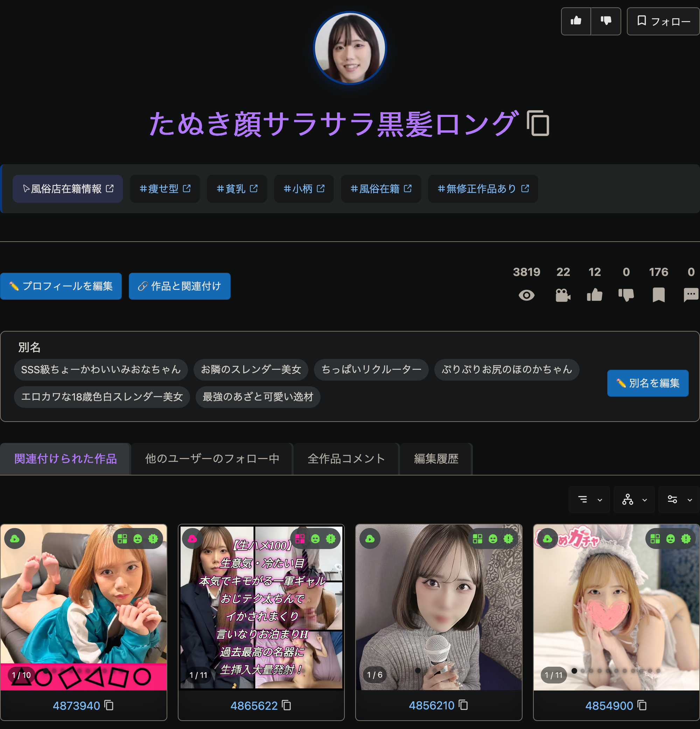Switch to 全作品コメント tab
This screenshot has width=700, height=729.
pos(346,459)
